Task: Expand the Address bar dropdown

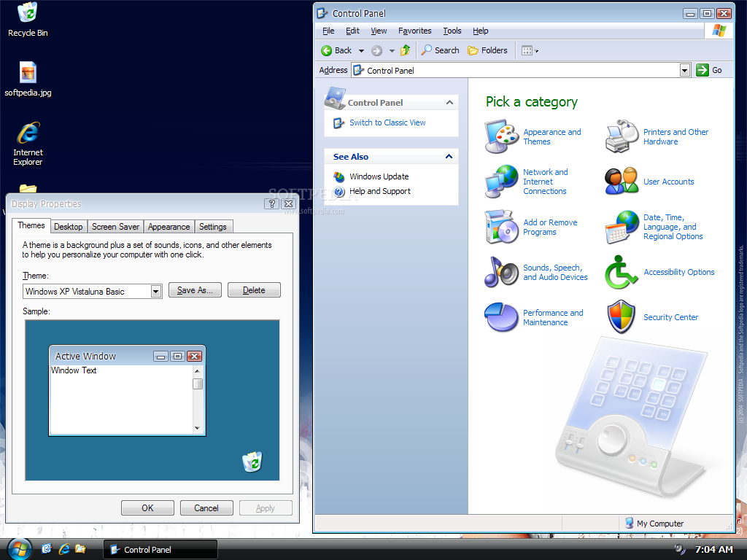Action: tap(684, 71)
